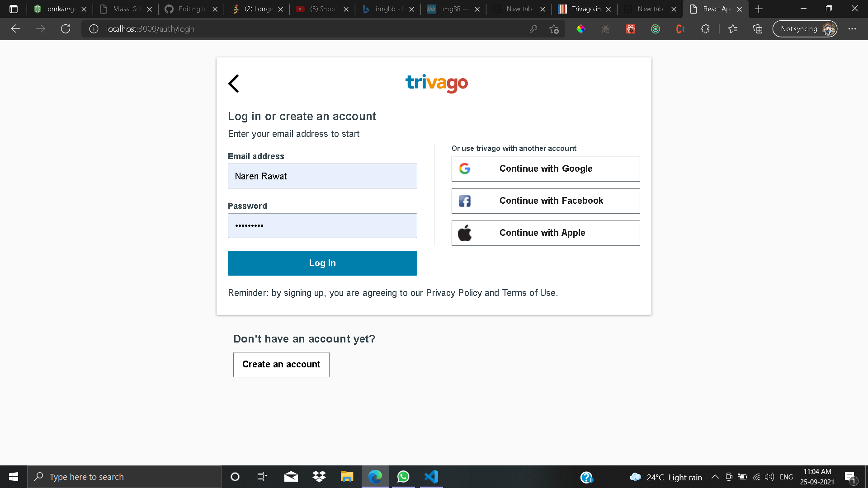This screenshot has width=868, height=488.
Task: Open browser Settings and more menu
Action: (852, 29)
